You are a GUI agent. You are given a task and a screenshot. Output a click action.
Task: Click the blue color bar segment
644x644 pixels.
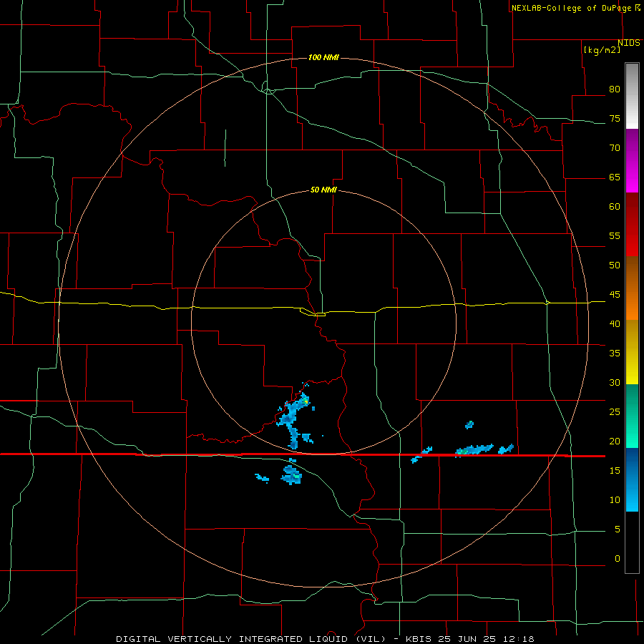[632, 479]
